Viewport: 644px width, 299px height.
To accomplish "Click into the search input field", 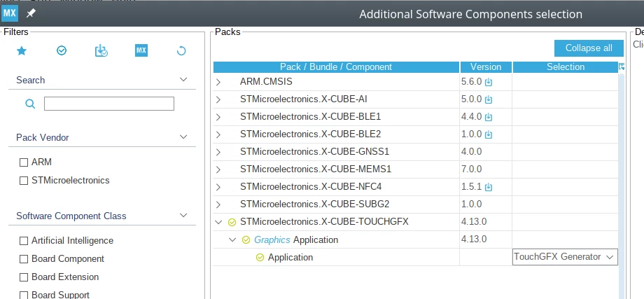I will click(108, 104).
